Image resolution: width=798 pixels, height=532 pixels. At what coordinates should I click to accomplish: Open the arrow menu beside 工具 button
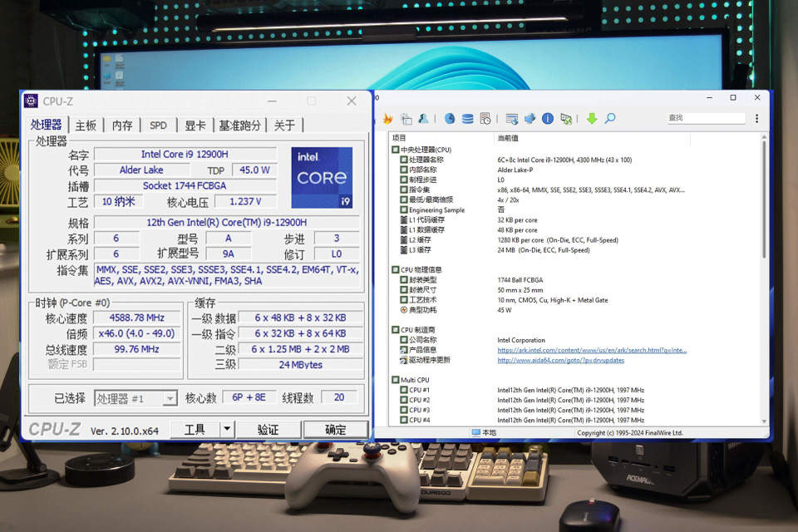pyautogui.click(x=227, y=429)
